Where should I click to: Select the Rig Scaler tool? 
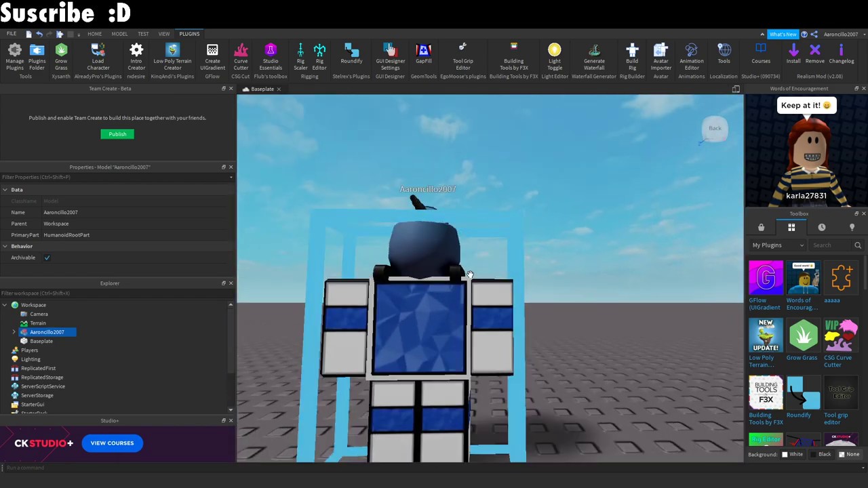tap(300, 56)
